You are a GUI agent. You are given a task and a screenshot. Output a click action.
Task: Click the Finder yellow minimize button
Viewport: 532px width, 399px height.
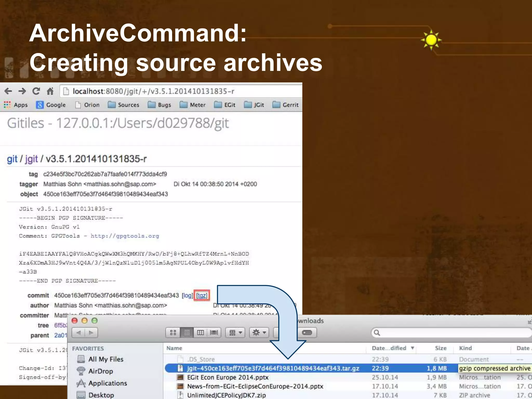point(84,321)
